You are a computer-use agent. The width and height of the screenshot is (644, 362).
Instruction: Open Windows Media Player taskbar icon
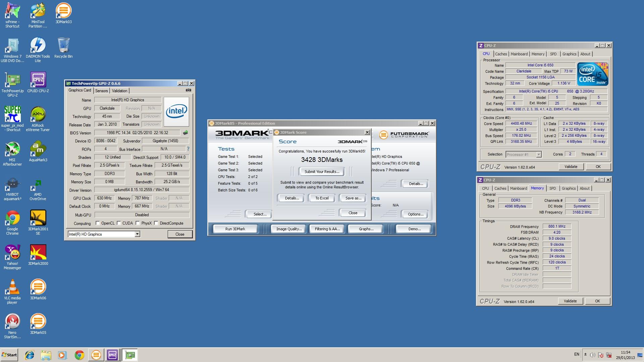pos(62,355)
